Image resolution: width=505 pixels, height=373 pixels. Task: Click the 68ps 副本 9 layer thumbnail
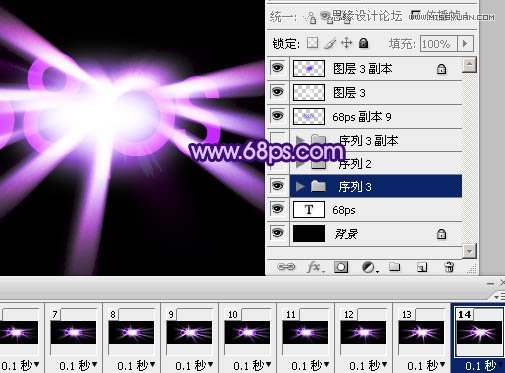[309, 116]
